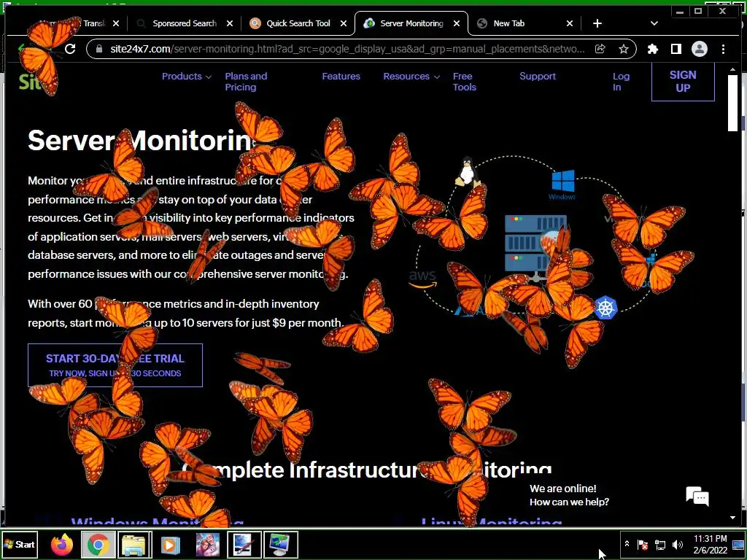Close the Quick Search Tool tab
Image resolution: width=747 pixels, height=560 pixels.
(x=344, y=23)
